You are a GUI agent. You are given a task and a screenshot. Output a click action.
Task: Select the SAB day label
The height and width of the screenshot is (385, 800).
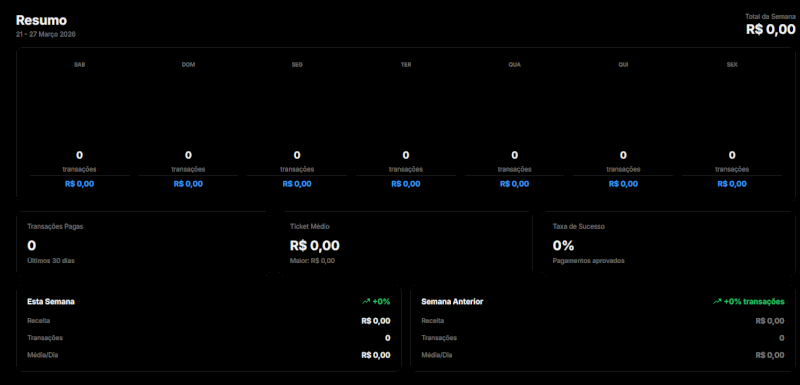pyautogui.click(x=80, y=65)
